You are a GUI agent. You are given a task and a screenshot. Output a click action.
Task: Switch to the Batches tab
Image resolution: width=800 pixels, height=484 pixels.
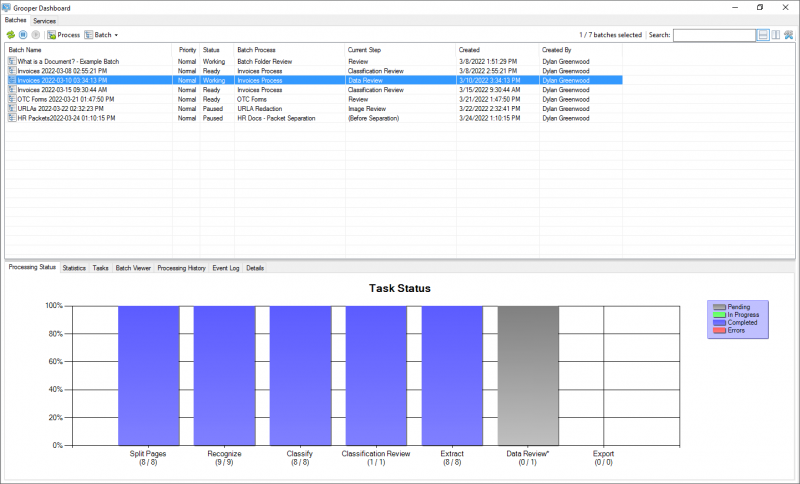click(x=15, y=20)
